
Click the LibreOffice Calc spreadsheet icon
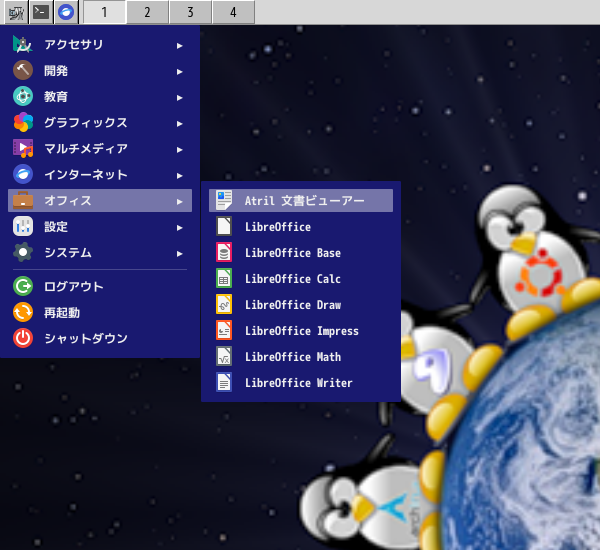(x=223, y=279)
